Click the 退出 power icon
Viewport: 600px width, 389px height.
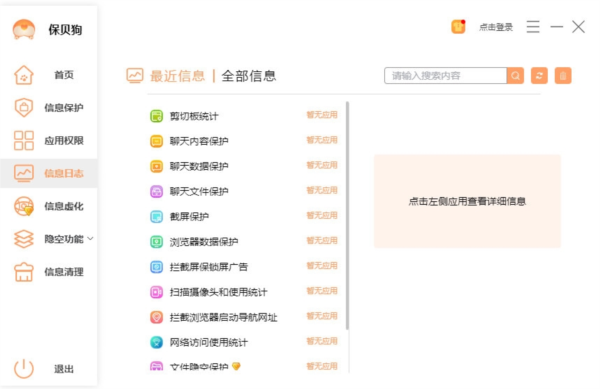coord(24,369)
